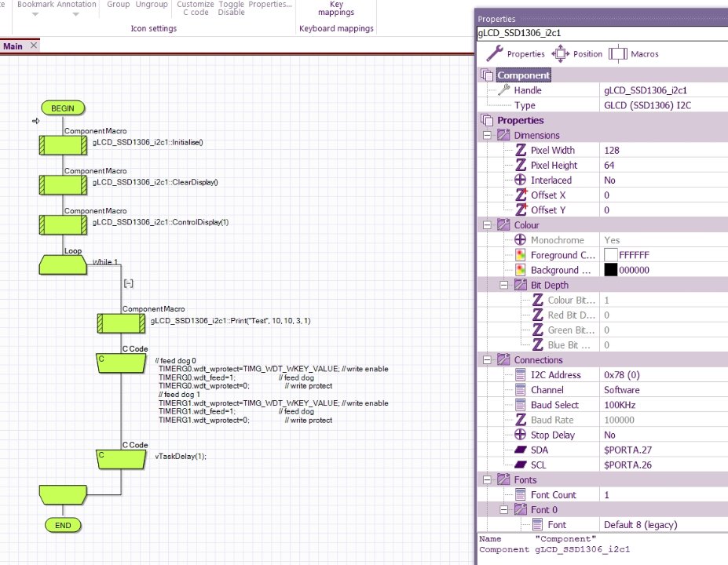Toggle the Interlaced property value

coord(609,180)
